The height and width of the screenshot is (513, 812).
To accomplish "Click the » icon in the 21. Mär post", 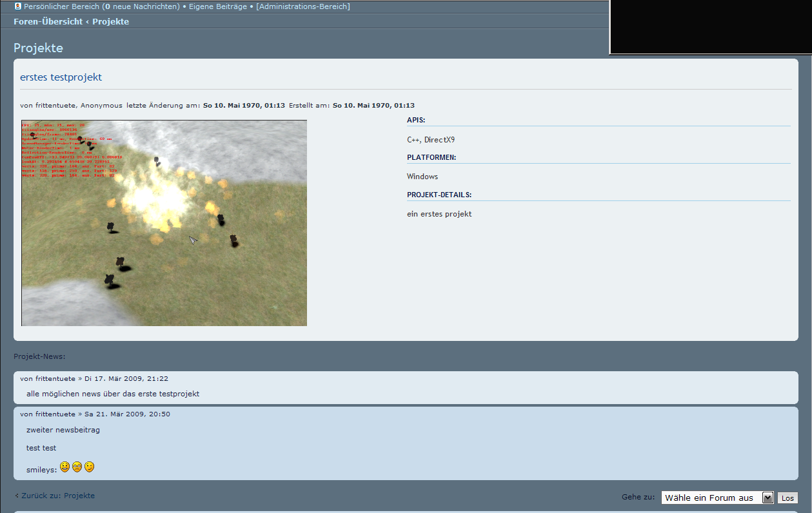I will (x=80, y=414).
